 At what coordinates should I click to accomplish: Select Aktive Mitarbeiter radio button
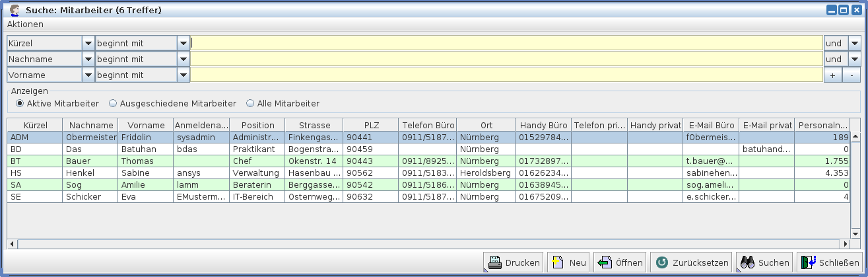(20, 104)
